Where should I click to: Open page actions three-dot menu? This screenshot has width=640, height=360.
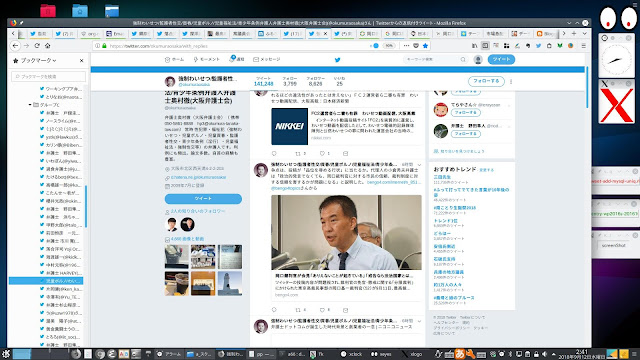[406, 46]
